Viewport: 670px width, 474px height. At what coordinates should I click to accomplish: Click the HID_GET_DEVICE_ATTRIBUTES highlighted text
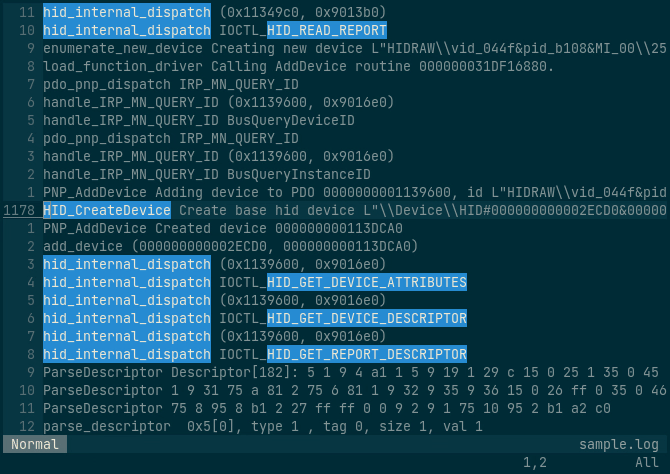[x=367, y=282]
